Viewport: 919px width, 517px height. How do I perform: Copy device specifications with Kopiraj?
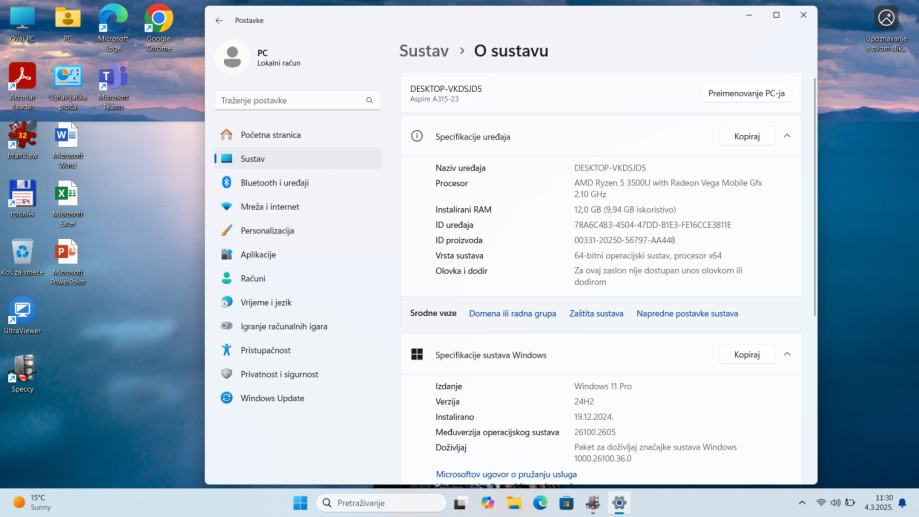[746, 136]
